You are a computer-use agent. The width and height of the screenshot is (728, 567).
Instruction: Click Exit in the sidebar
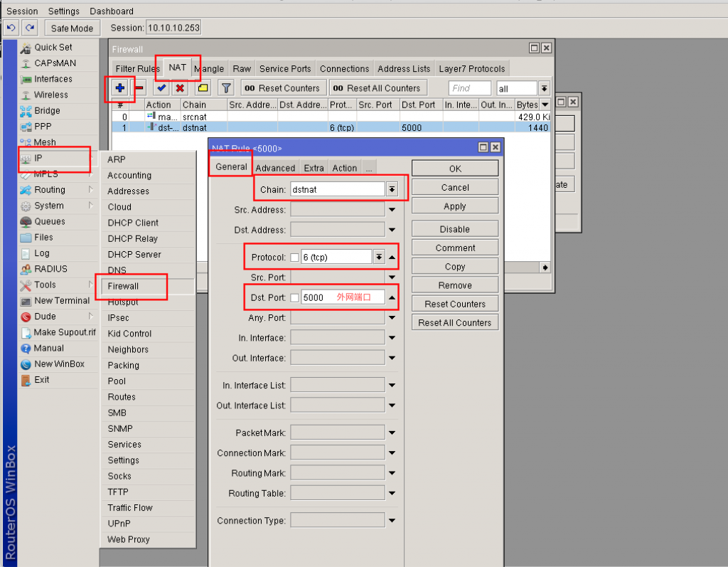[41, 380]
